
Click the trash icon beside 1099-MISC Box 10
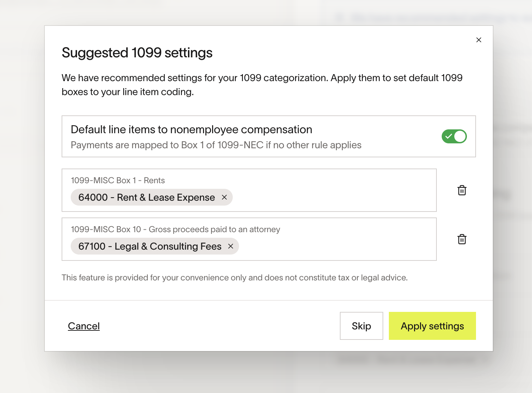tap(462, 239)
